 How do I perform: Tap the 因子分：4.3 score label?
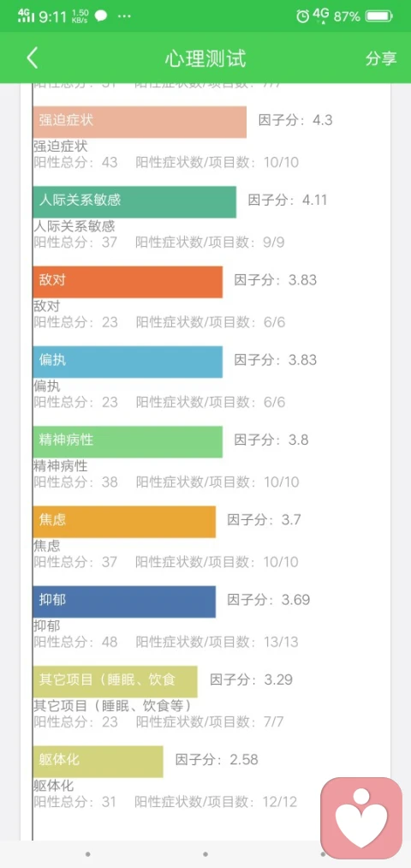[x=295, y=120]
